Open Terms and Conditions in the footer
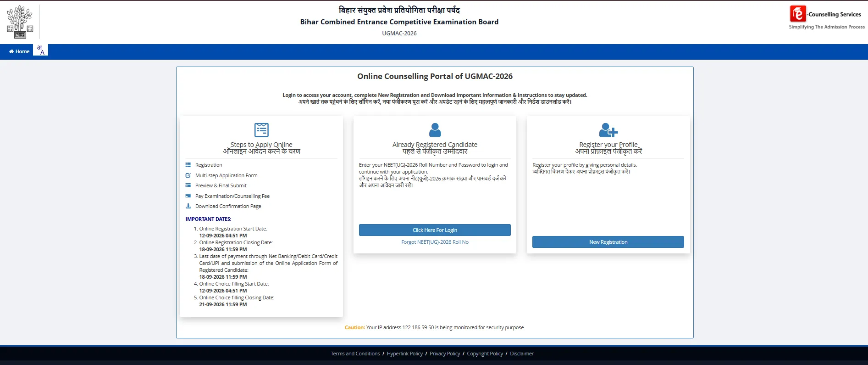Screen dimensions: 868x365 pos(355,354)
